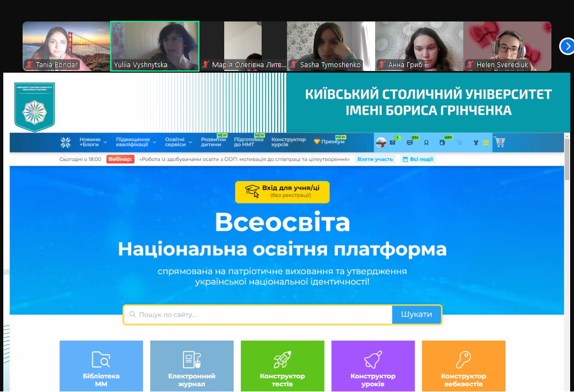Open Конструктор уроків bell tile
Image resolution: width=574 pixels, height=392 pixels.
tap(373, 366)
